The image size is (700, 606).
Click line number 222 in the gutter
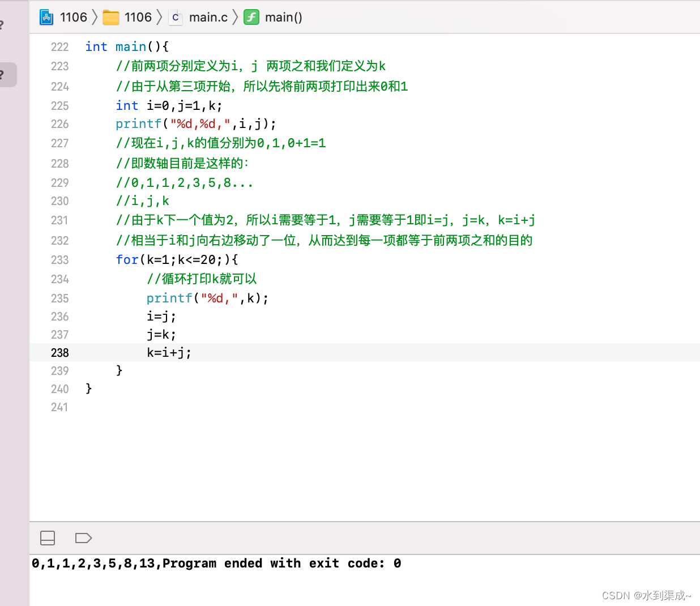click(59, 47)
